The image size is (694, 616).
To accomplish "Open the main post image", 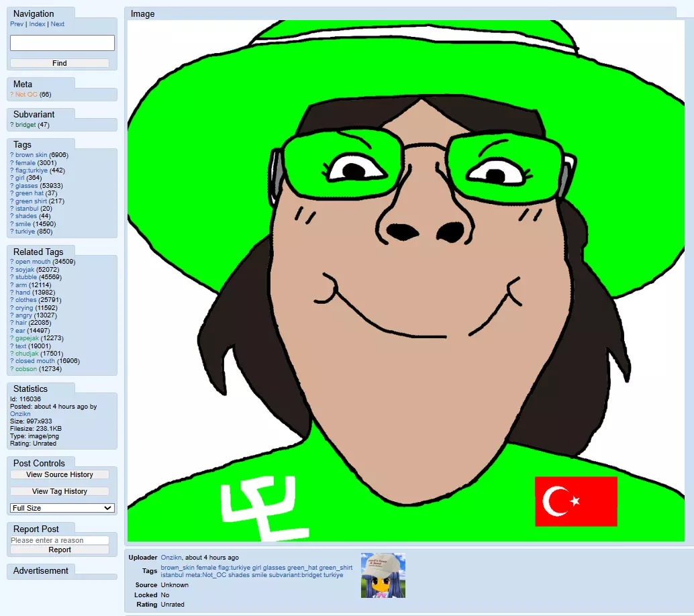I will point(406,280).
